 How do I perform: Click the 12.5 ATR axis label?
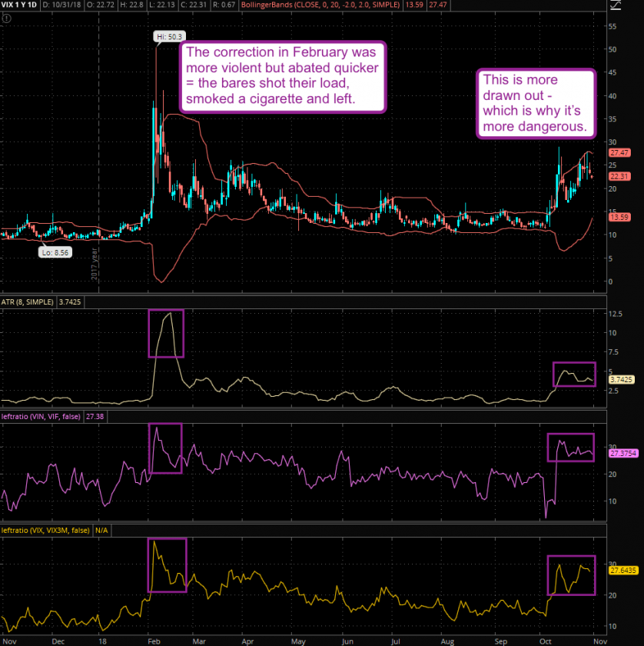(x=615, y=314)
